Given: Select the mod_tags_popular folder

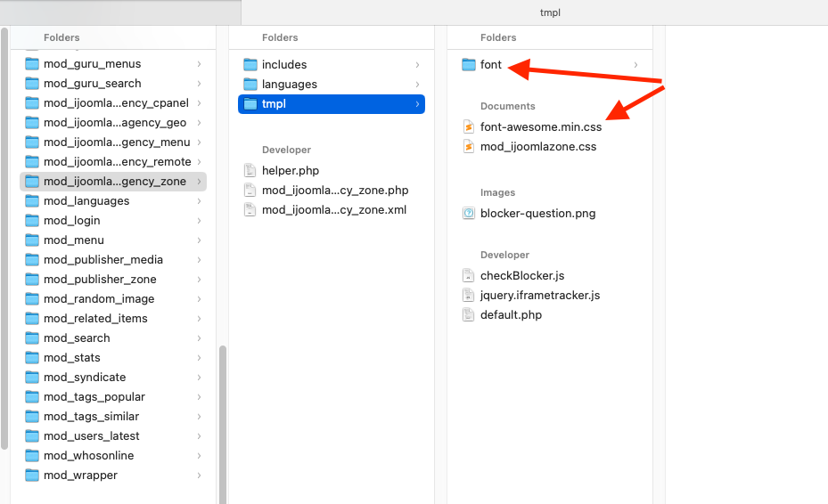Looking at the screenshot, I should pyautogui.click(x=94, y=397).
